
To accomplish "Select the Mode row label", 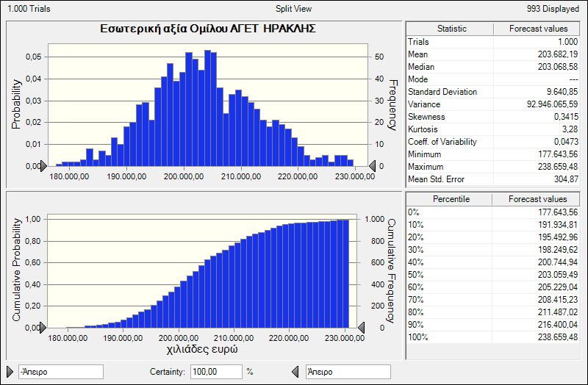I will coord(417,79).
